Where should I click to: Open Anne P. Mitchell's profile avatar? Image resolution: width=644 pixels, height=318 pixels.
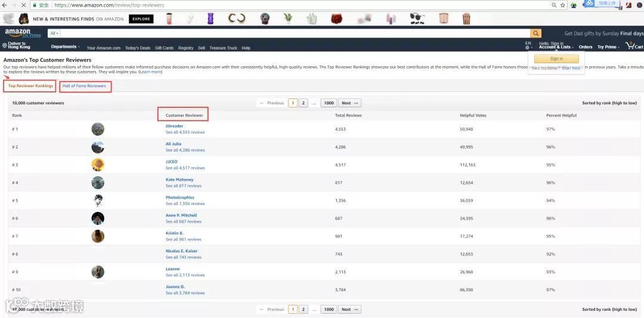[98, 218]
